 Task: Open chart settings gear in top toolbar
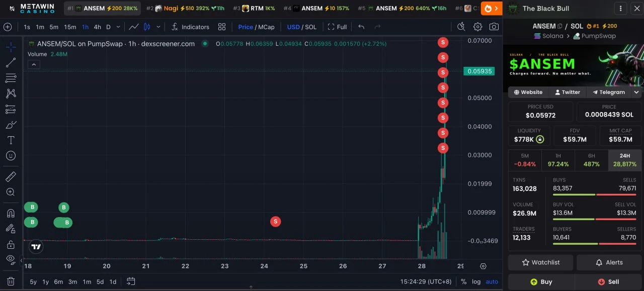pyautogui.click(x=478, y=27)
